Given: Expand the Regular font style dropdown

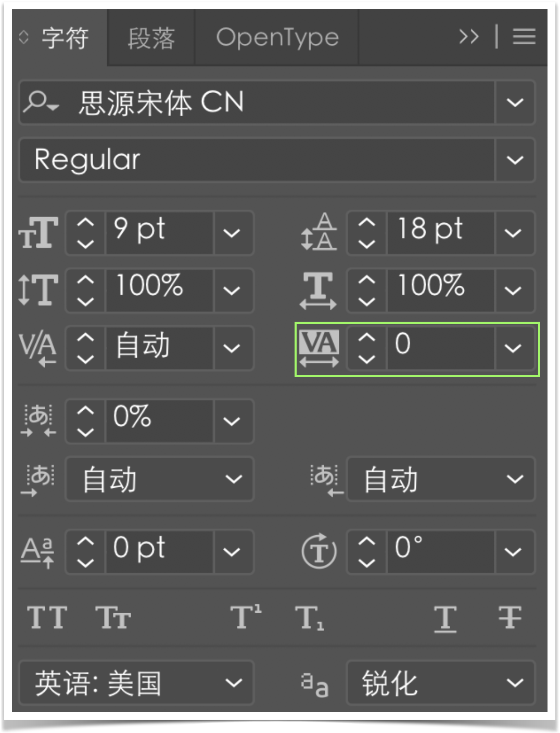Looking at the screenshot, I should tap(515, 160).
